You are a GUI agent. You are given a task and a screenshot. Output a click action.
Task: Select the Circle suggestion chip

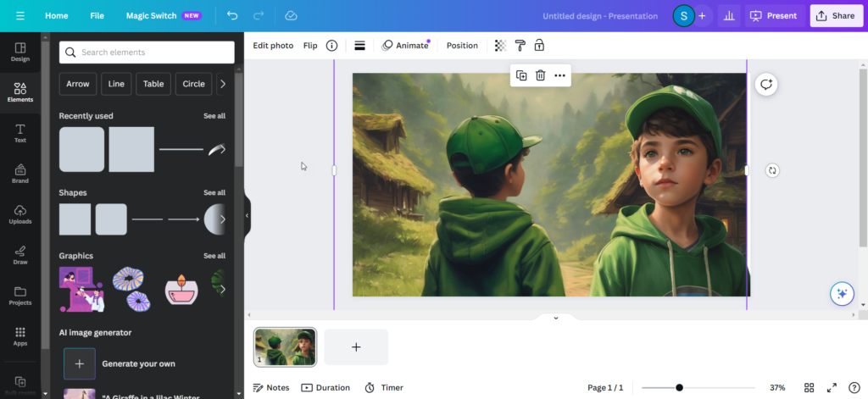(x=194, y=84)
